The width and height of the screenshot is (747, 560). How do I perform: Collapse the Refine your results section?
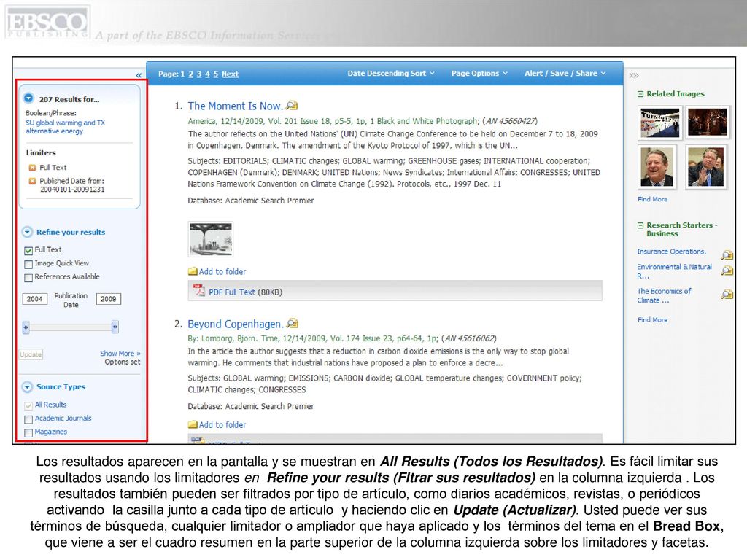pyautogui.click(x=27, y=233)
